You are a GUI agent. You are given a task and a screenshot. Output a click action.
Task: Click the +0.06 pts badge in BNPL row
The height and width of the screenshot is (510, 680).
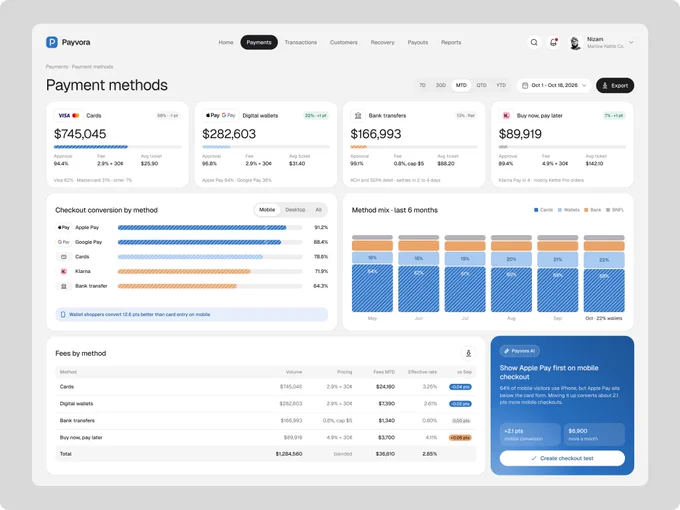click(x=460, y=438)
